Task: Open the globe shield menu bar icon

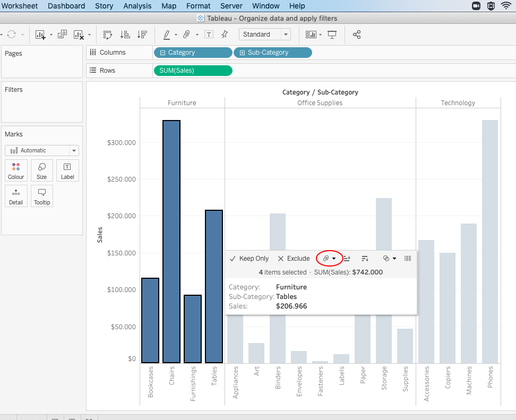Action: click(491, 6)
